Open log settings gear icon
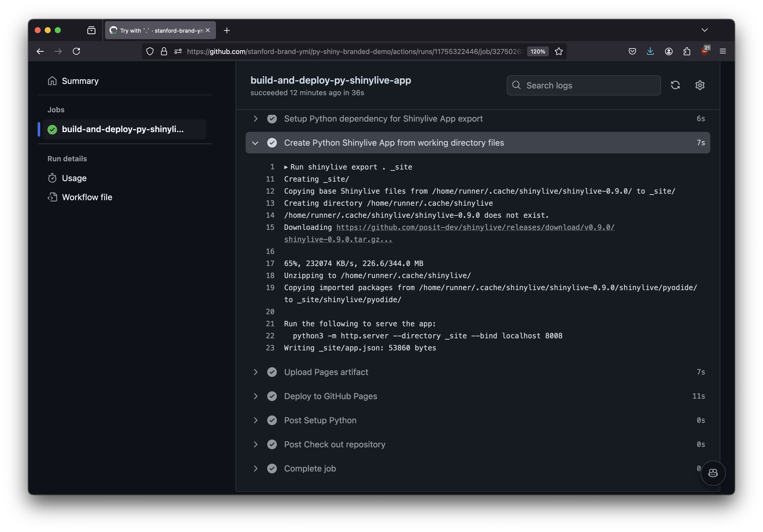763x532 pixels. click(700, 85)
